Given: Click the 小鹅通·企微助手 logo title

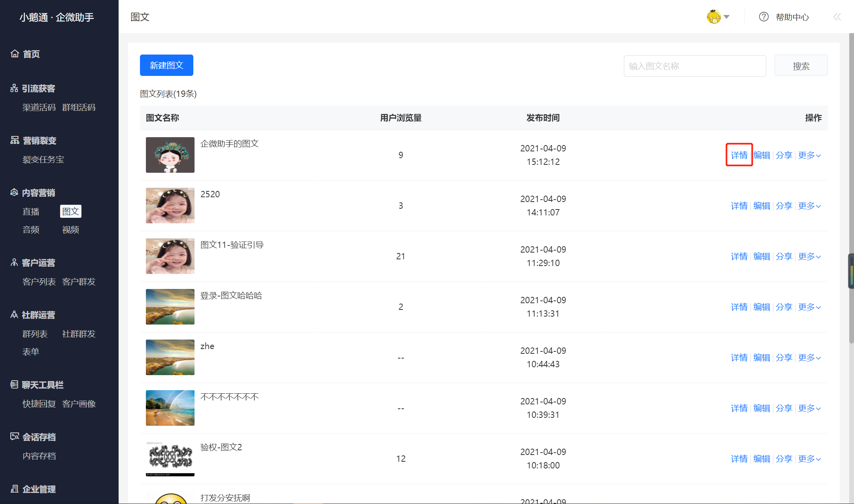Looking at the screenshot, I should pos(57,17).
